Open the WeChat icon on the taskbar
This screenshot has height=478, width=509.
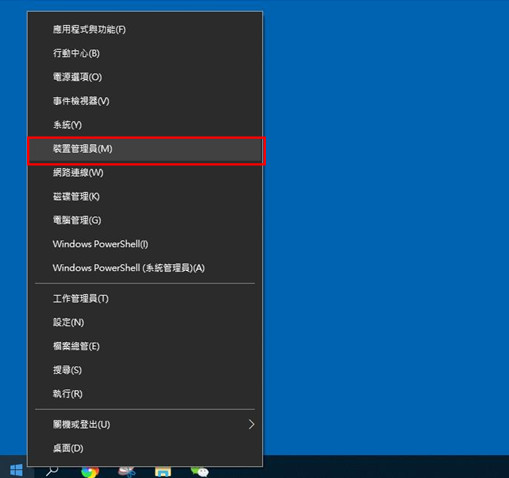pos(199,472)
